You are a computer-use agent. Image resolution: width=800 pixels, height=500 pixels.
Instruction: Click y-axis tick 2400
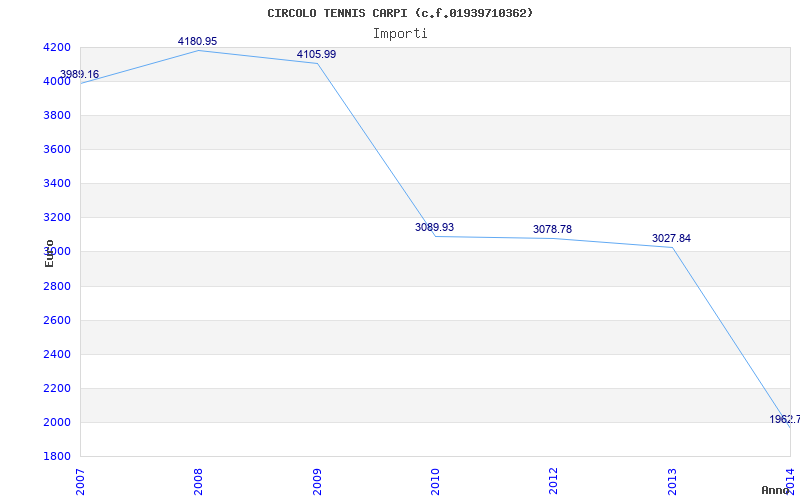57,354
